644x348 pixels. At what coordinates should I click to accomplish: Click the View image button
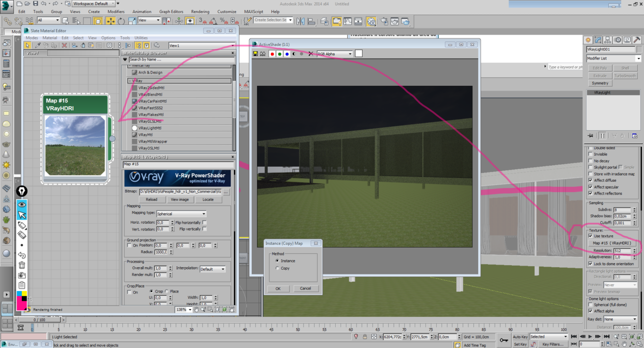click(x=180, y=199)
